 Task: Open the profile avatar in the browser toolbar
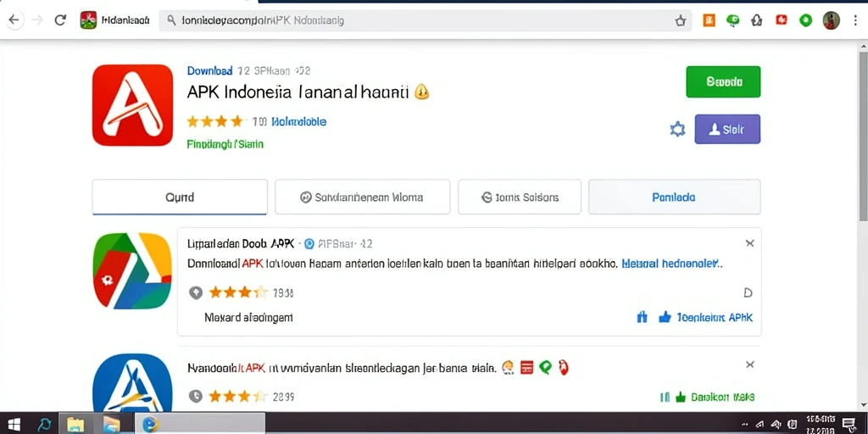coord(831,20)
